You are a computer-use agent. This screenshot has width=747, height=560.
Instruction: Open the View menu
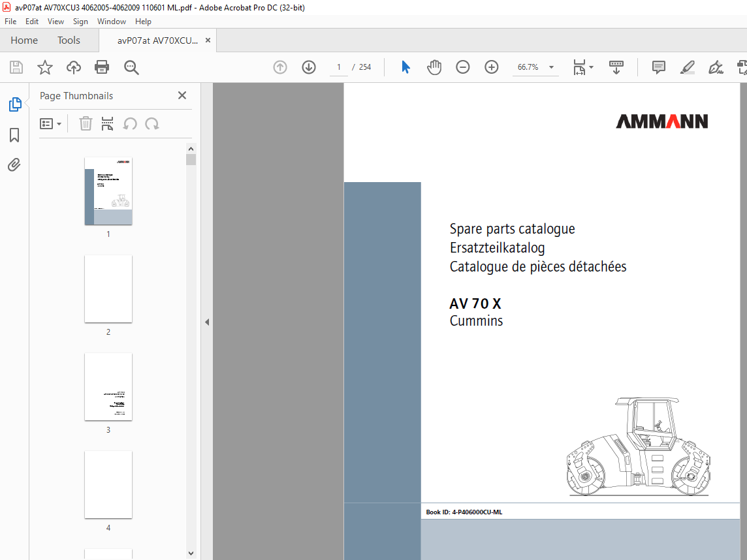pyautogui.click(x=56, y=22)
